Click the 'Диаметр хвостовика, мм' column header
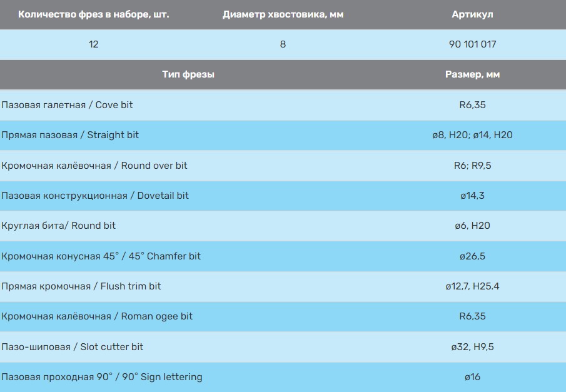 click(283, 14)
